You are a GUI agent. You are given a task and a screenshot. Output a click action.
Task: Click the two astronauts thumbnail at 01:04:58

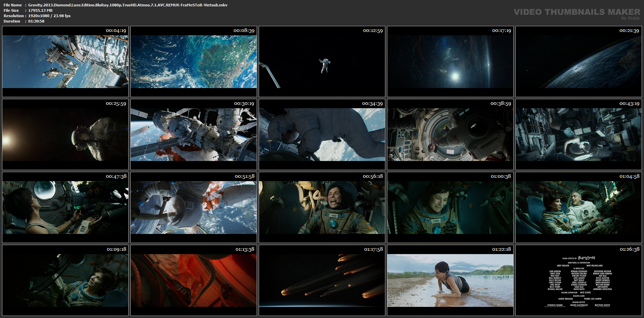coord(578,207)
